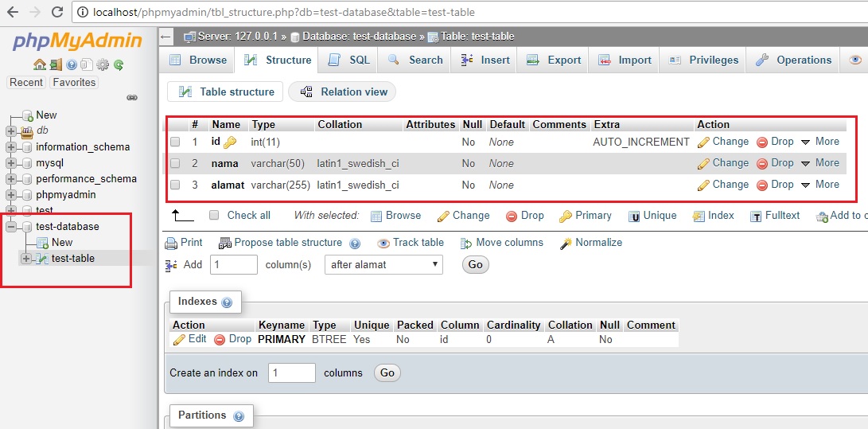Open navigation panel settings gear icon

point(103,64)
